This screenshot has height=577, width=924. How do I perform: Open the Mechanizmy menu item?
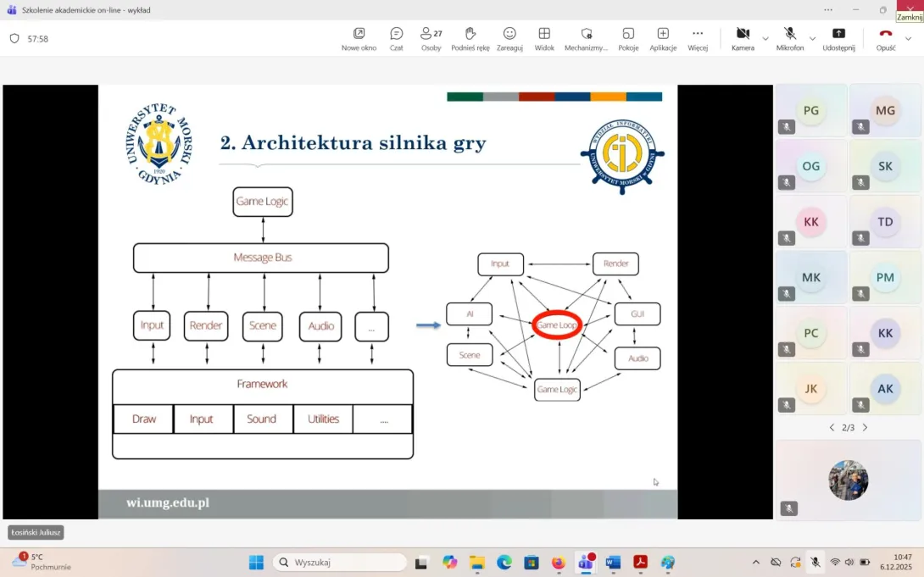point(586,38)
